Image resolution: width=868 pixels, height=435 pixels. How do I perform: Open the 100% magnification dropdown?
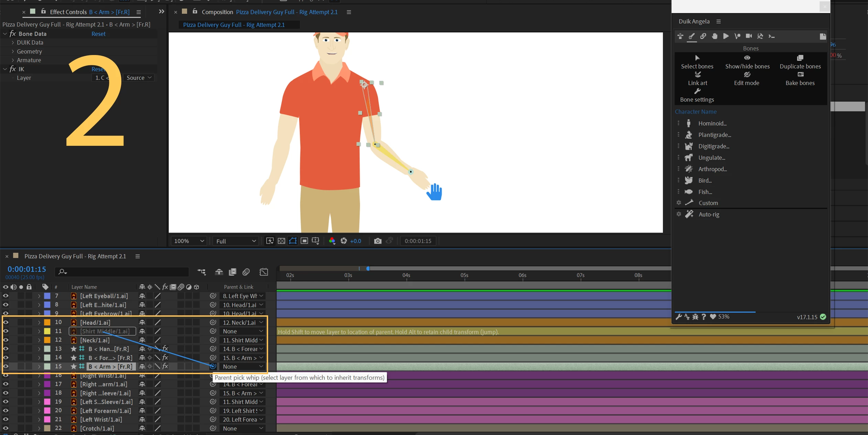point(189,241)
